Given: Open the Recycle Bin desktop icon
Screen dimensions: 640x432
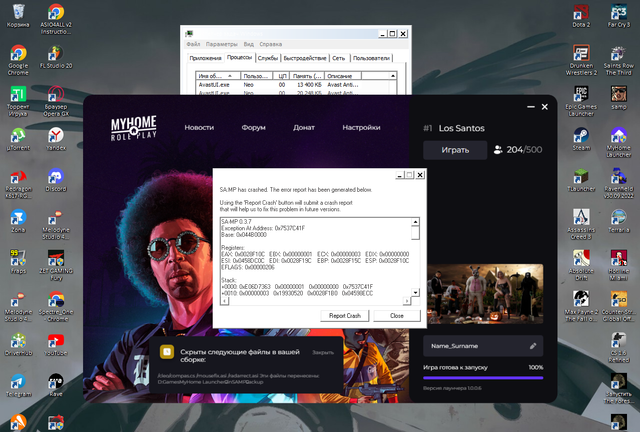Looking at the screenshot, I should (18, 16).
